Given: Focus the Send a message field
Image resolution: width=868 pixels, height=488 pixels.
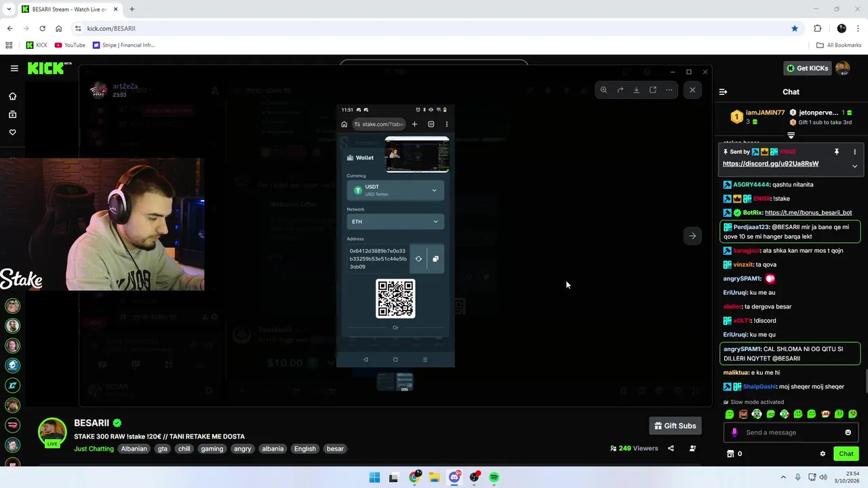Looking at the screenshot, I should (x=791, y=432).
